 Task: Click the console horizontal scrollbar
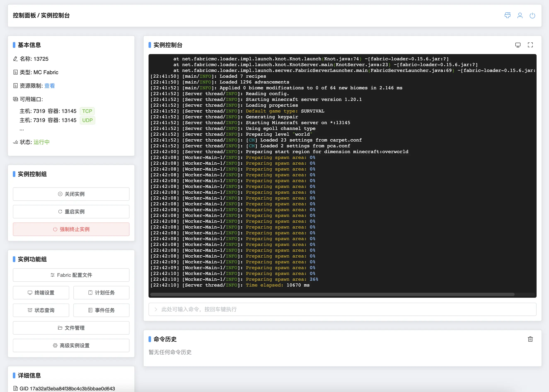point(332,294)
